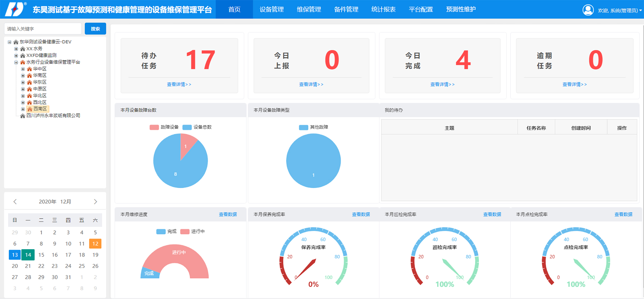The height and width of the screenshot is (299, 644).
Task: Go to previous month in calendar
Action: pyautogui.click(x=15, y=202)
